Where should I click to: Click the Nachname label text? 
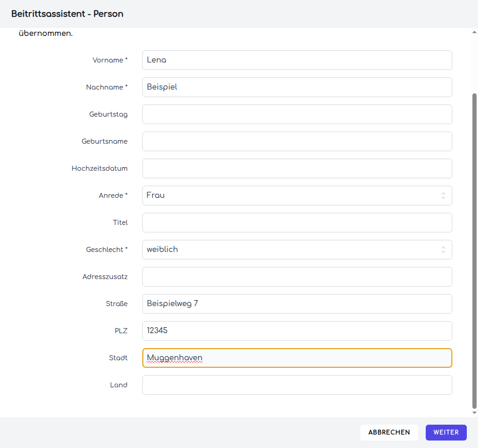[107, 87]
